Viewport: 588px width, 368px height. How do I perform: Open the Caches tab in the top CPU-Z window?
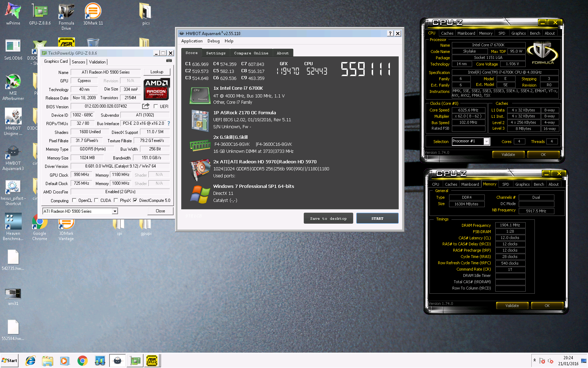pyautogui.click(x=447, y=33)
